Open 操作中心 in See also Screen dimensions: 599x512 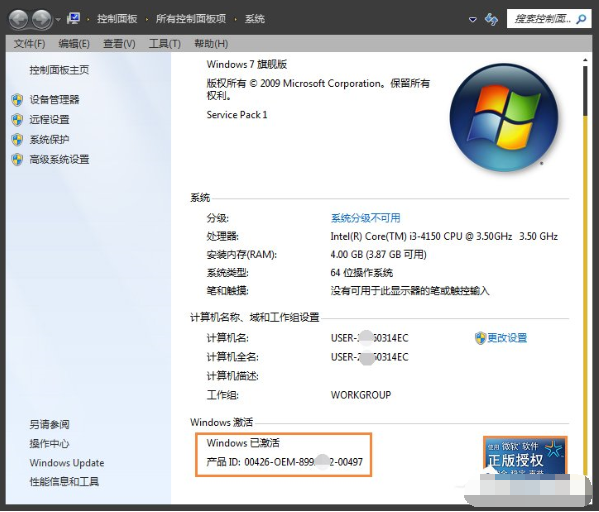[49, 444]
